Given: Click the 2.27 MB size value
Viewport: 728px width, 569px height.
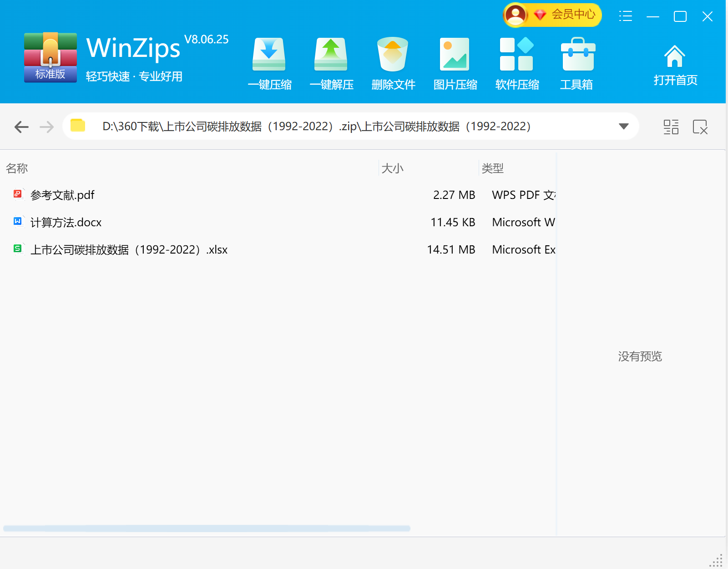Looking at the screenshot, I should 454,195.
